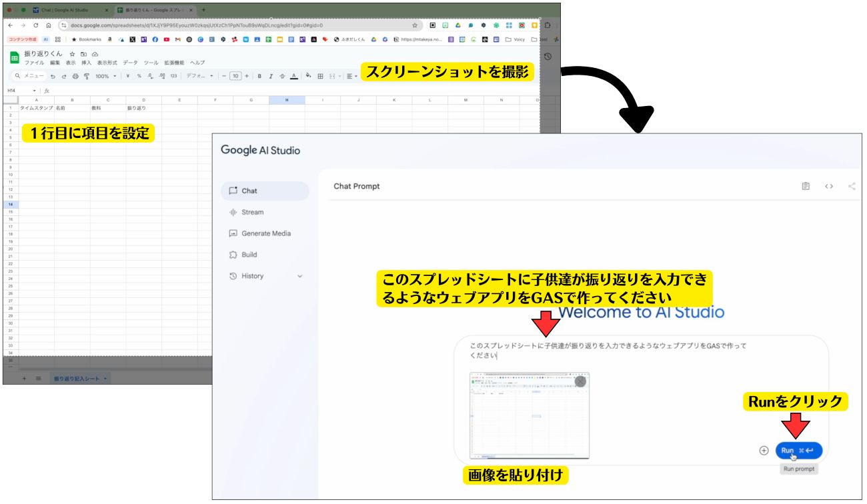Open the name box H14 dropdown

pyautogui.click(x=34, y=91)
